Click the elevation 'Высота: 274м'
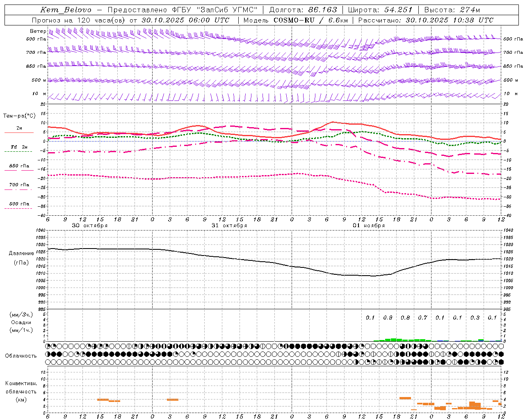 coord(452,10)
